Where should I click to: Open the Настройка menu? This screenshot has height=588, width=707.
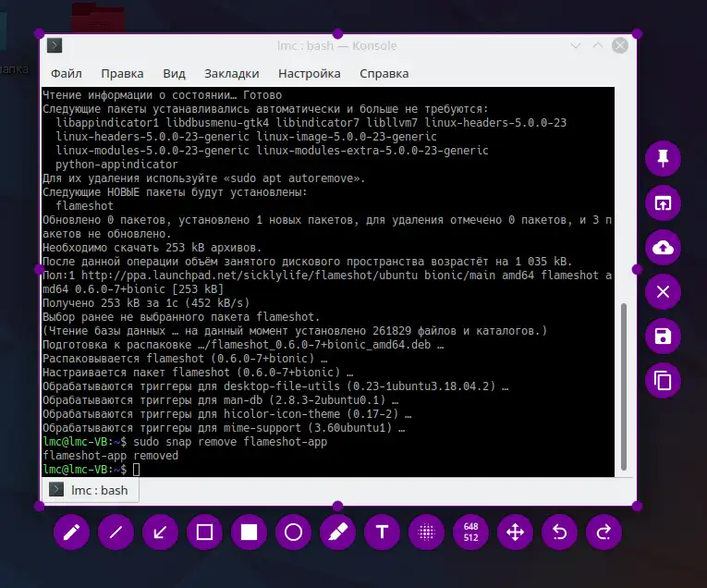tap(310, 74)
